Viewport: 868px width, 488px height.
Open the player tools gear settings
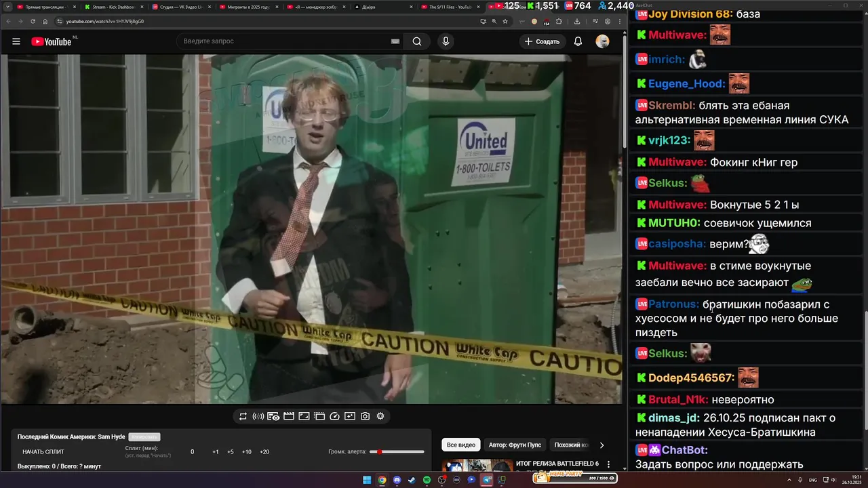[x=380, y=416]
